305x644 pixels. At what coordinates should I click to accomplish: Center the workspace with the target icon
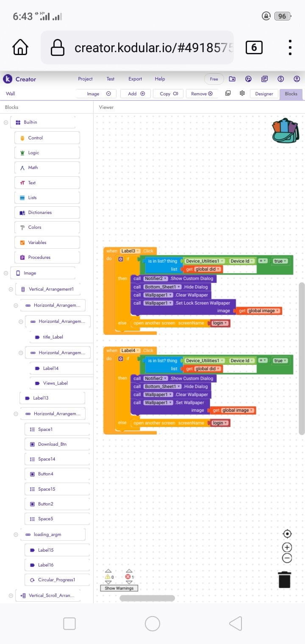click(x=287, y=534)
